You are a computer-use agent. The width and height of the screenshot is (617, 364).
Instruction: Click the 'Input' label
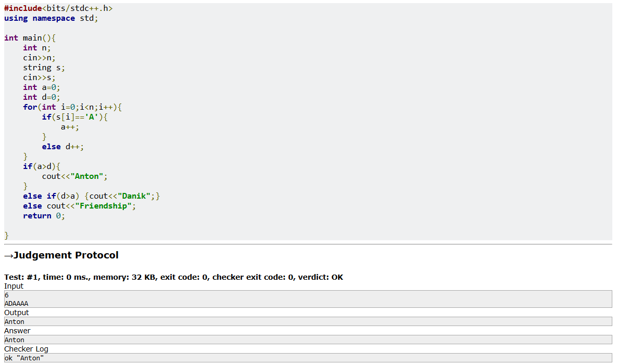14,286
